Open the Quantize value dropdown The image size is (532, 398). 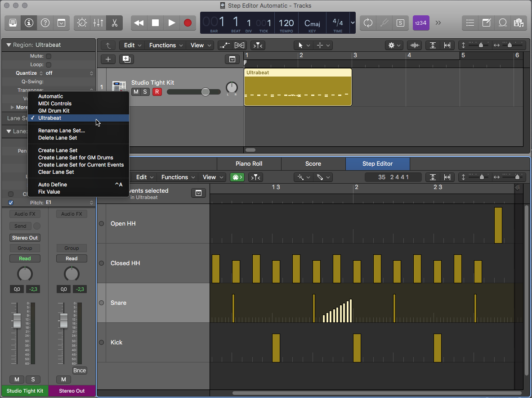pyautogui.click(x=67, y=73)
